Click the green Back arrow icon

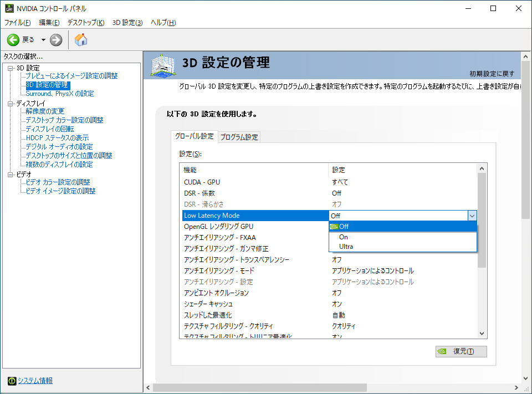coord(13,40)
